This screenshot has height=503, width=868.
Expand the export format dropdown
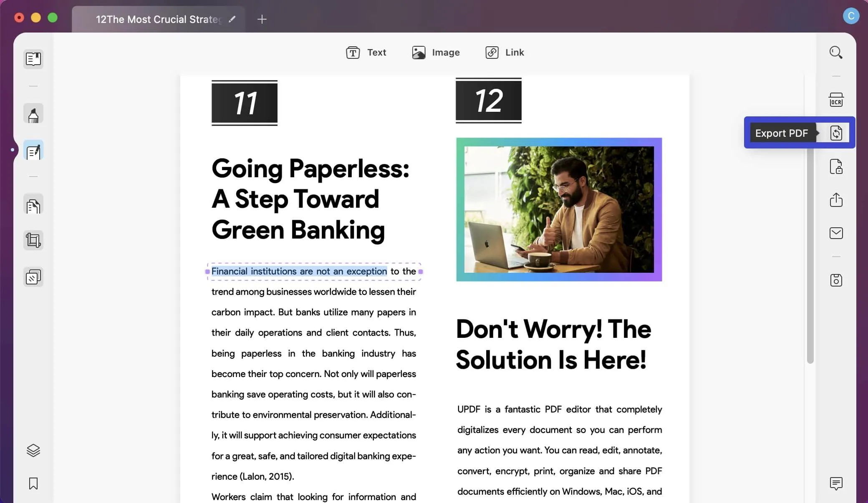click(x=836, y=133)
